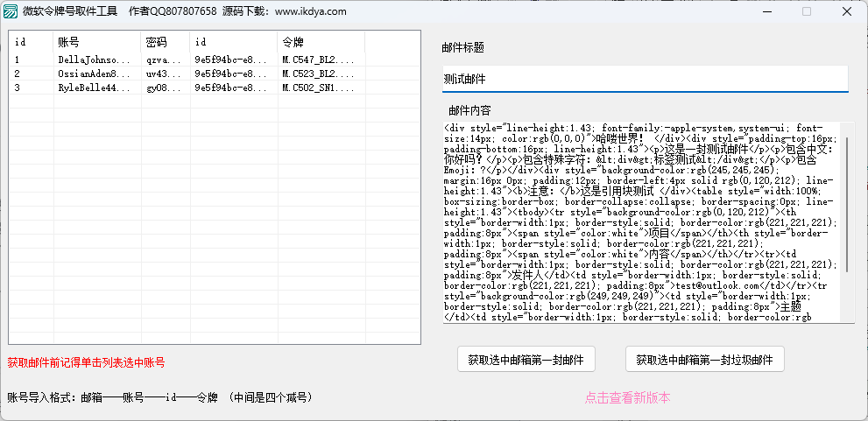Click the 令牌 column header
Image resolution: width=868 pixels, height=421 pixels.
click(x=321, y=42)
